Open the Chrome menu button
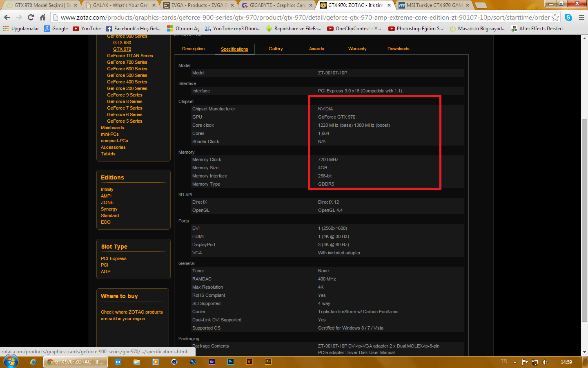 pyautogui.click(x=581, y=17)
